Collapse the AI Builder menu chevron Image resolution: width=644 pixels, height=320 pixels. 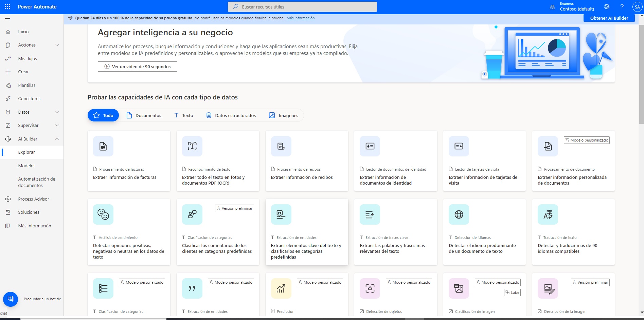click(57, 139)
